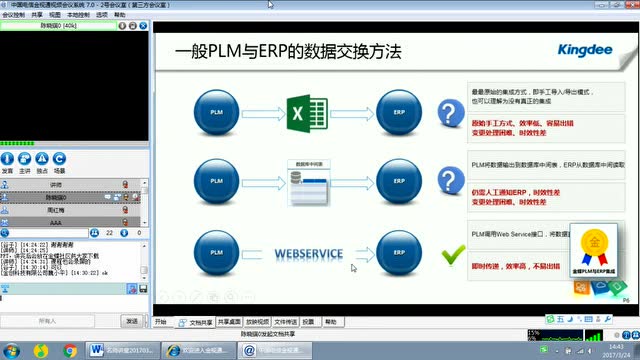
Task: Click the save chat floppy icon
Action: click(143, 289)
